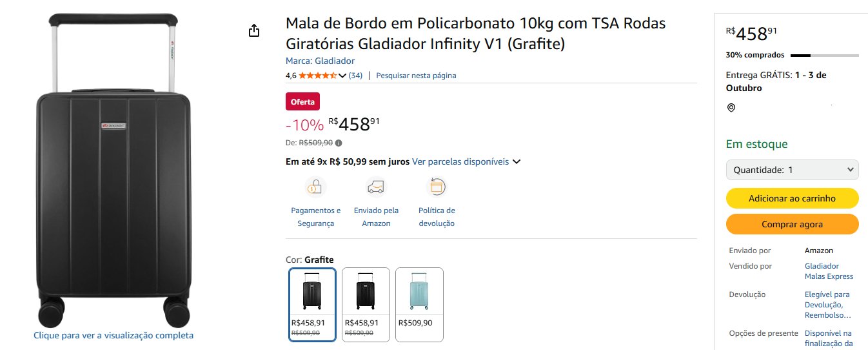Click the Enviado pela Amazon truck icon
The height and width of the screenshot is (350, 868).
pyautogui.click(x=376, y=187)
